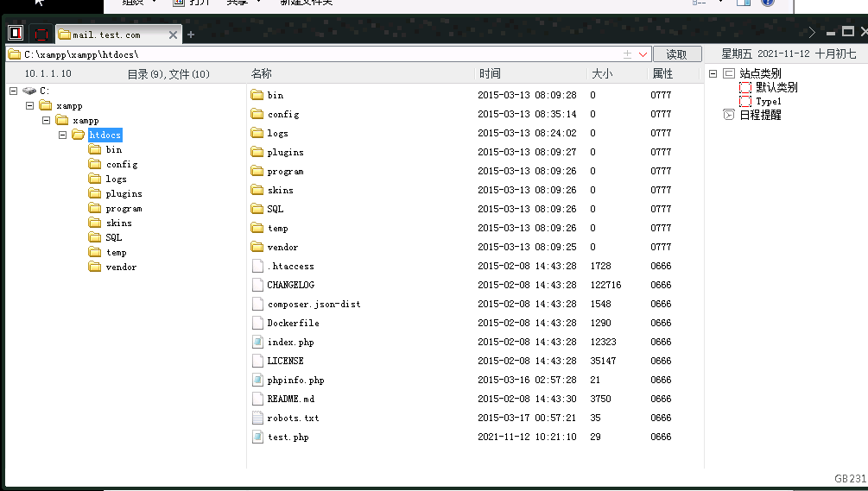Click the red square icon beside tabs

click(41, 35)
